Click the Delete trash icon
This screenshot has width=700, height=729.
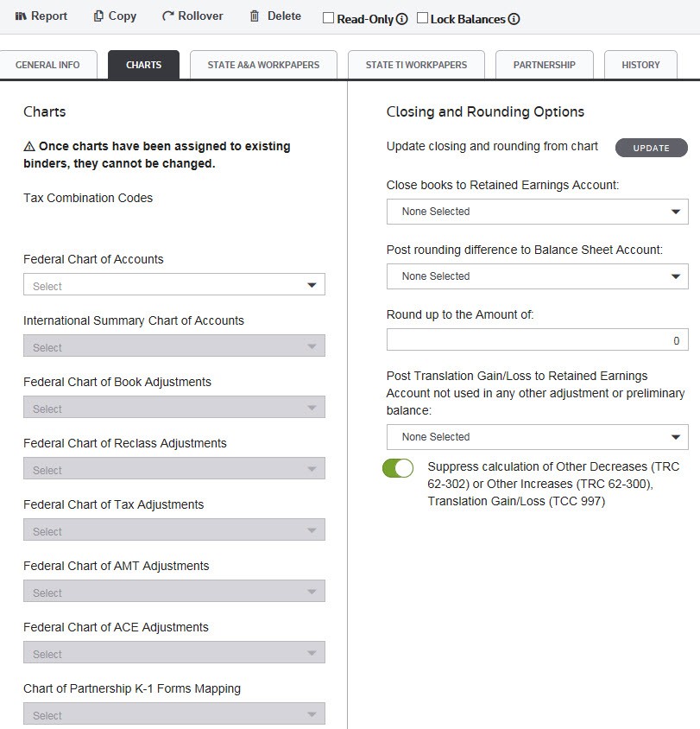tap(254, 16)
